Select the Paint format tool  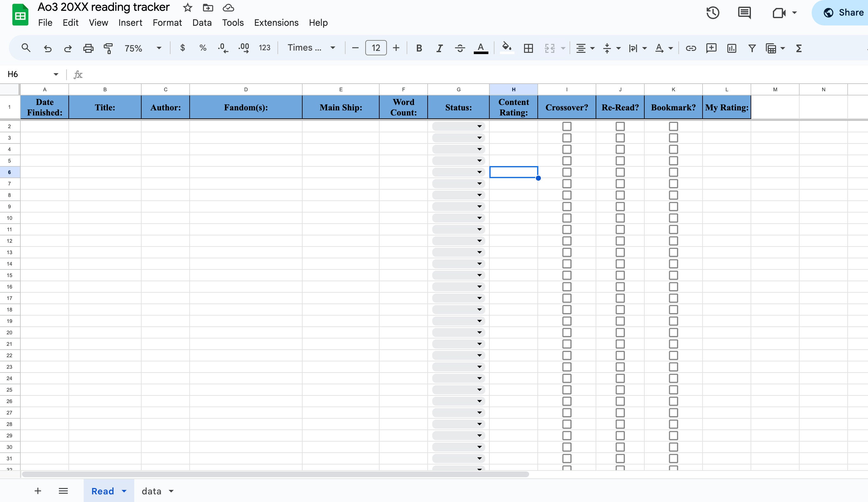point(108,48)
